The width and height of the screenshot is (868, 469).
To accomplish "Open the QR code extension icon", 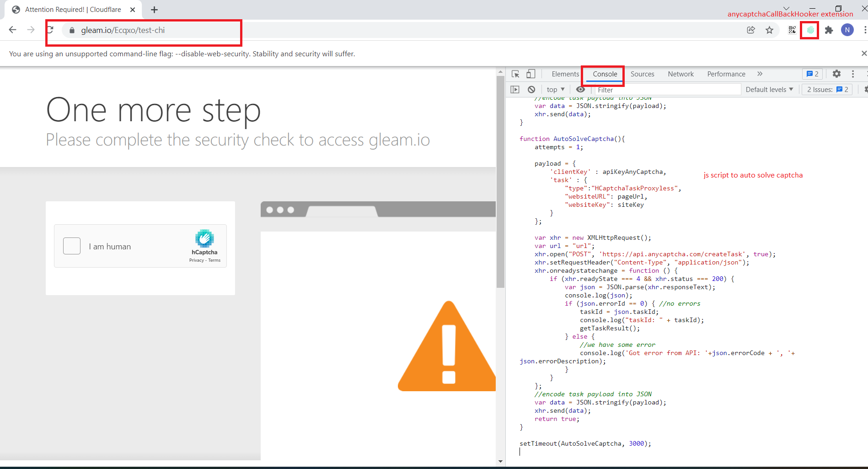I will pos(792,30).
